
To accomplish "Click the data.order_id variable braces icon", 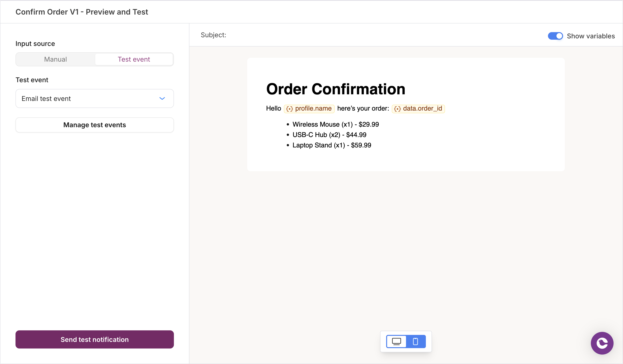I will click(397, 109).
